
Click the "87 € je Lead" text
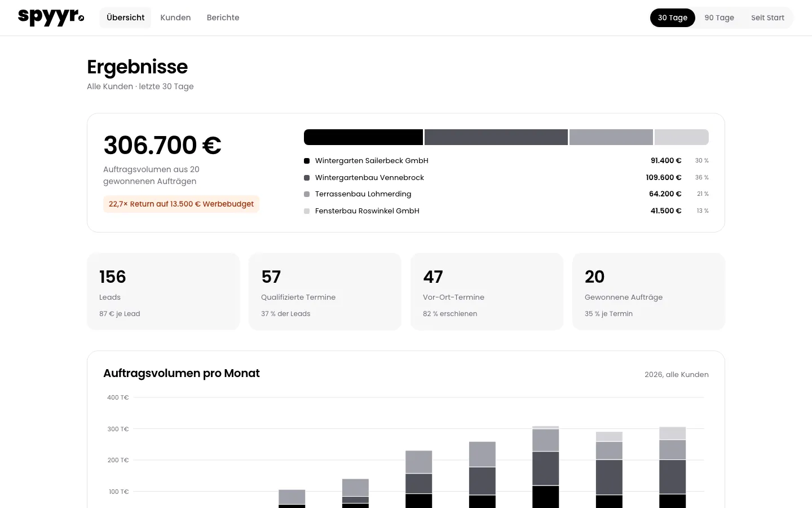(x=120, y=314)
